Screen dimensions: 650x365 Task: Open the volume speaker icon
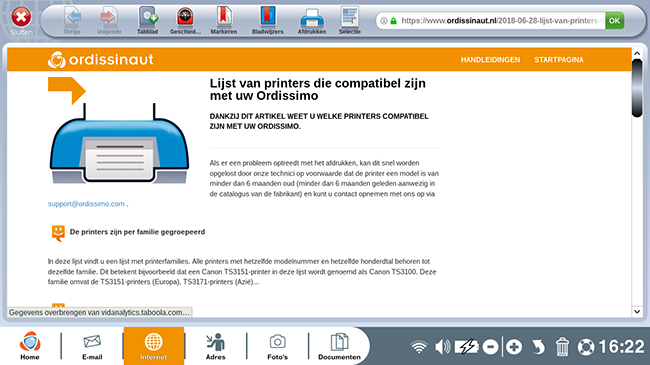[443, 347]
